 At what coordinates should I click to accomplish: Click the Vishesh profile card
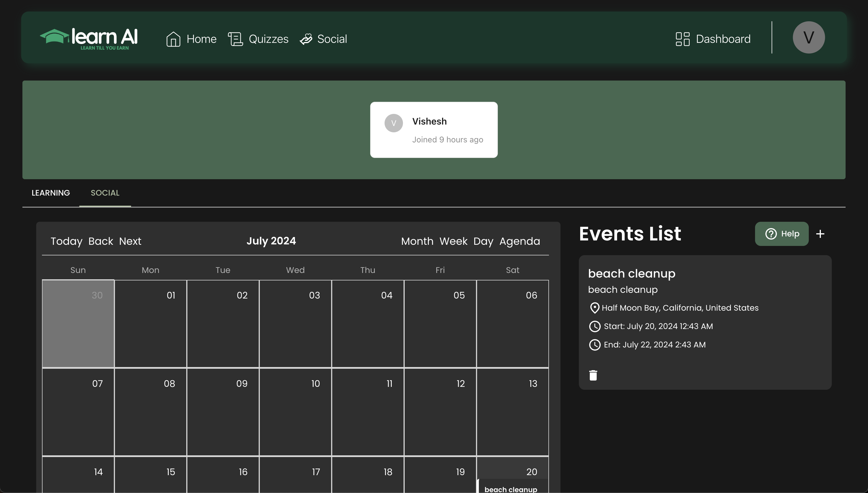tap(434, 130)
